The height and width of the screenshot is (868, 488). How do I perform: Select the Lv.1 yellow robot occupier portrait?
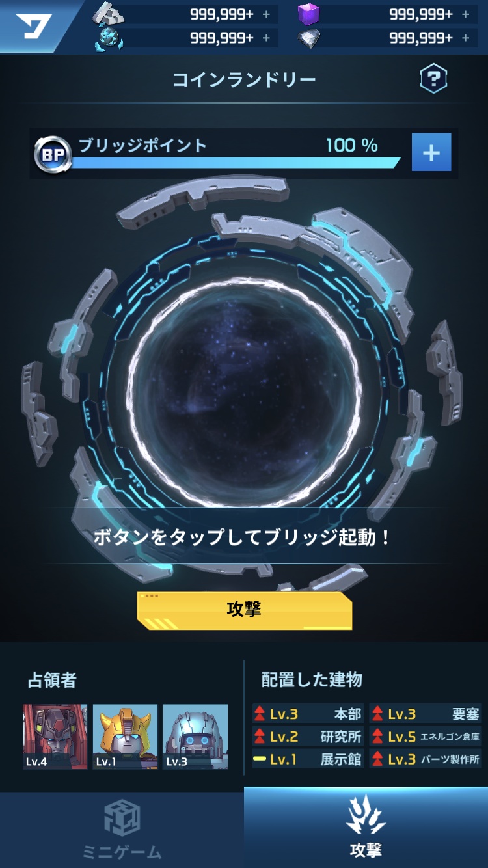click(125, 737)
